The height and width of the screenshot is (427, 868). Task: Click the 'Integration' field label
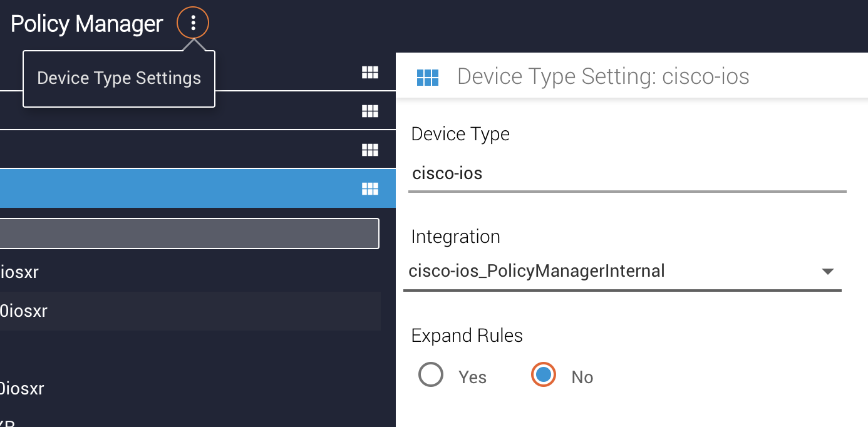tap(456, 237)
